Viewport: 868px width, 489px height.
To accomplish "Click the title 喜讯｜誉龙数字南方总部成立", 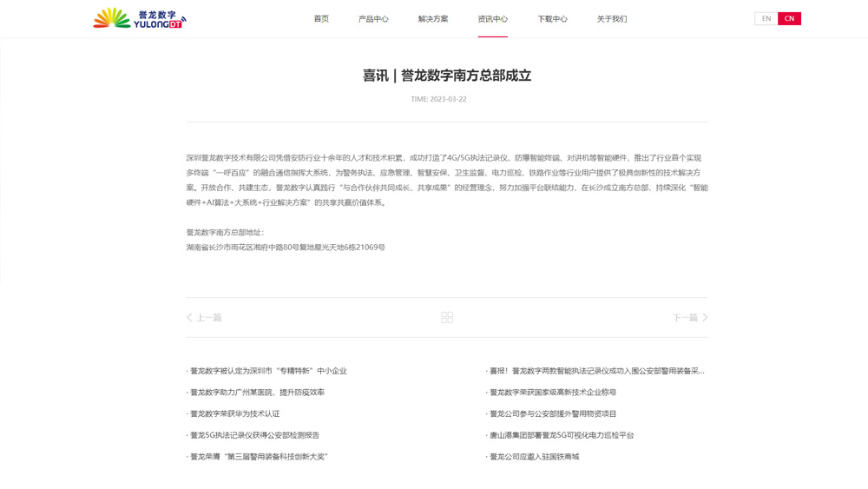I will coord(447,76).
